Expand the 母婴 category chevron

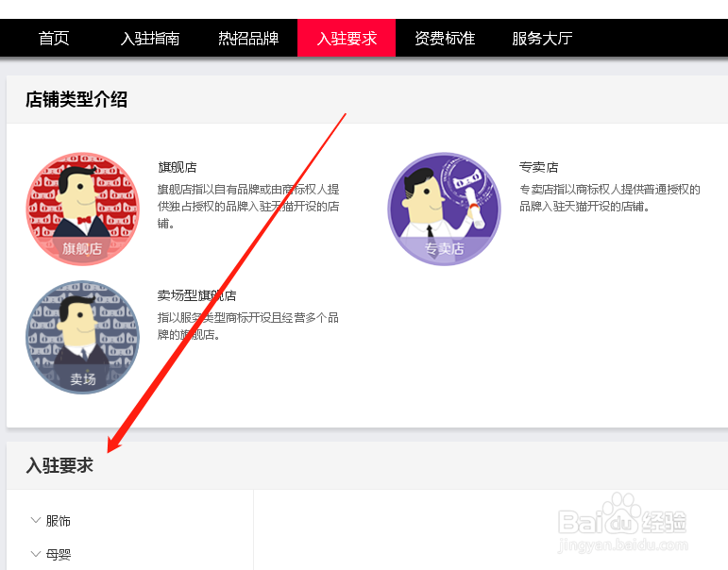[36, 554]
